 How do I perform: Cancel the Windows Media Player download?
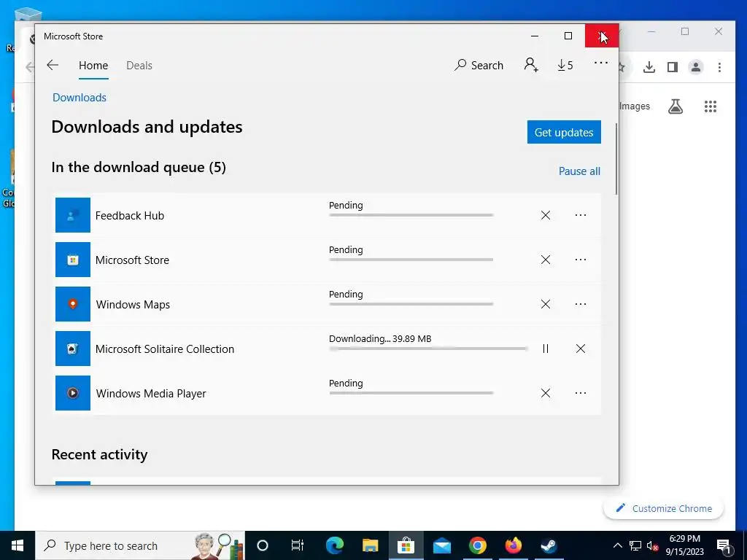[546, 393]
